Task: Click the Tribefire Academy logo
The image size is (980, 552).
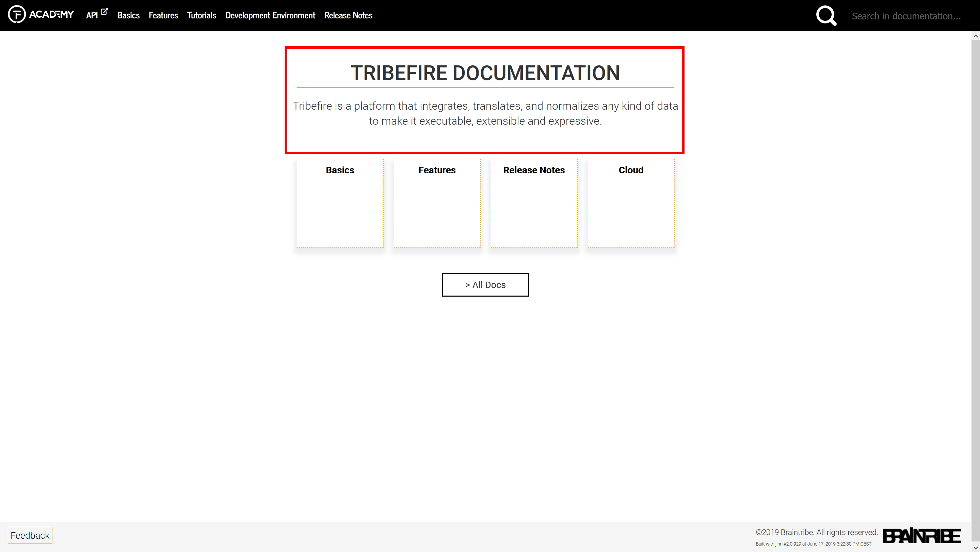Action: (41, 14)
